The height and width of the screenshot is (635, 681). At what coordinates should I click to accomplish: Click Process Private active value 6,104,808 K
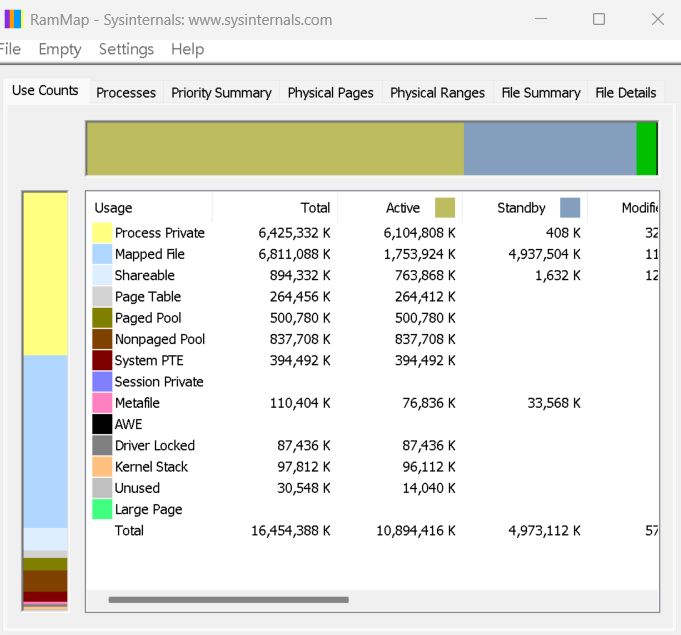click(x=419, y=233)
